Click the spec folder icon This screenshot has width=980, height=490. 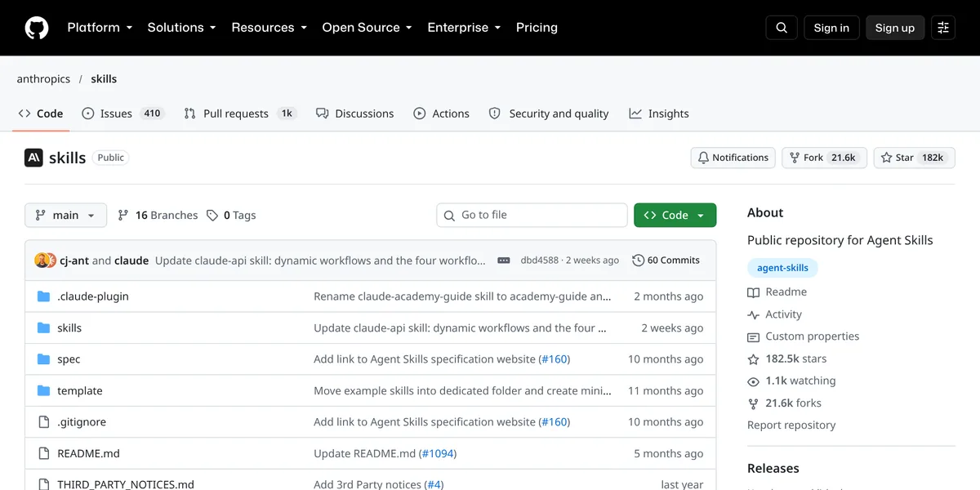click(44, 359)
